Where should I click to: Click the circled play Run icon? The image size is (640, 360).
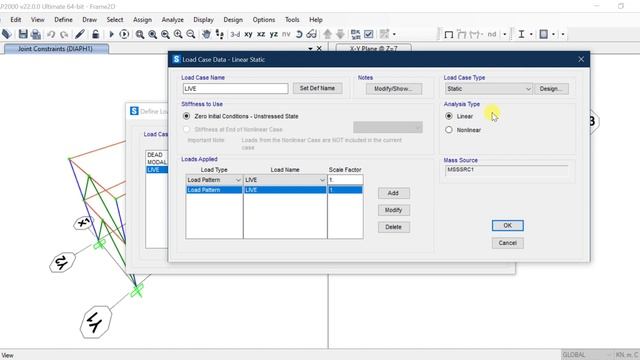point(124,34)
